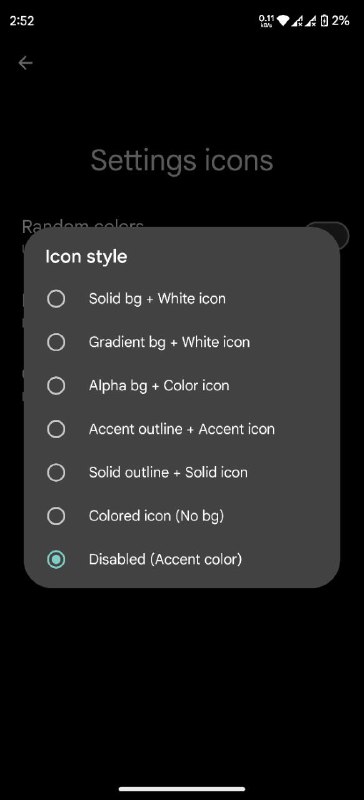The image size is (364, 800).
Task: Tap the Icon style dialog title
Action: pyautogui.click(x=86, y=256)
